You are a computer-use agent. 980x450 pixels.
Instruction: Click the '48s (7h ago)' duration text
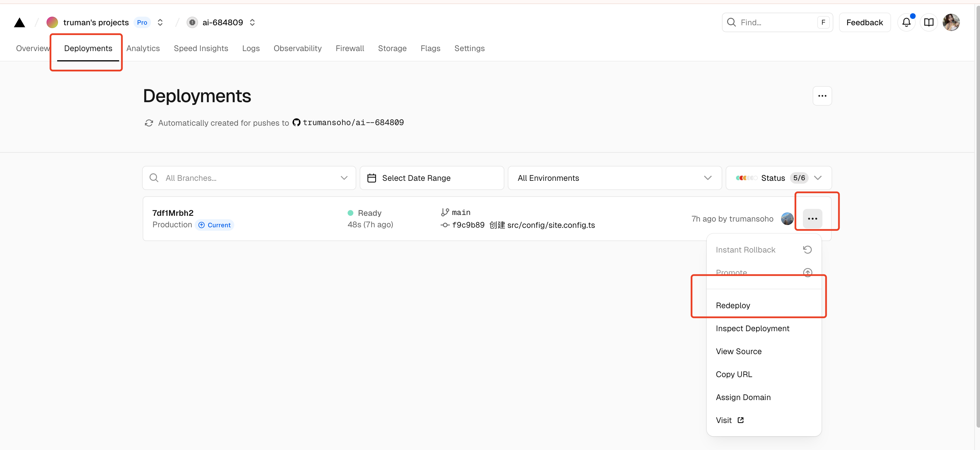(370, 225)
